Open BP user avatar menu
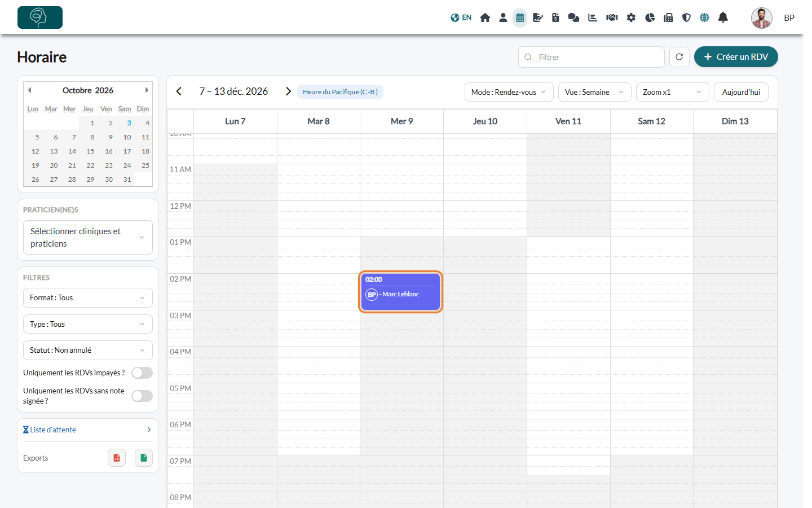This screenshot has height=508, width=812. point(762,18)
